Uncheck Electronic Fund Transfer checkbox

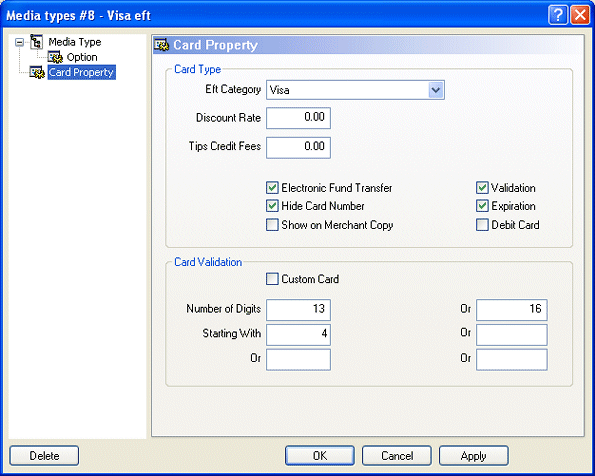point(272,188)
